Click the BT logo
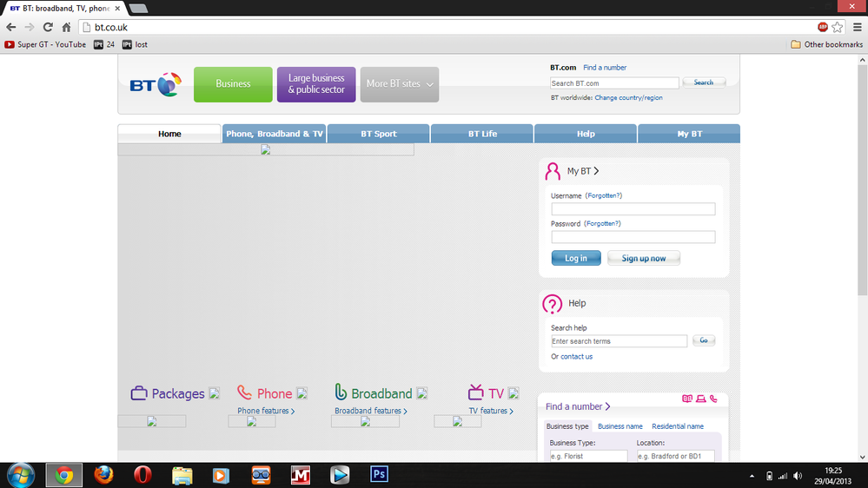 [156, 84]
